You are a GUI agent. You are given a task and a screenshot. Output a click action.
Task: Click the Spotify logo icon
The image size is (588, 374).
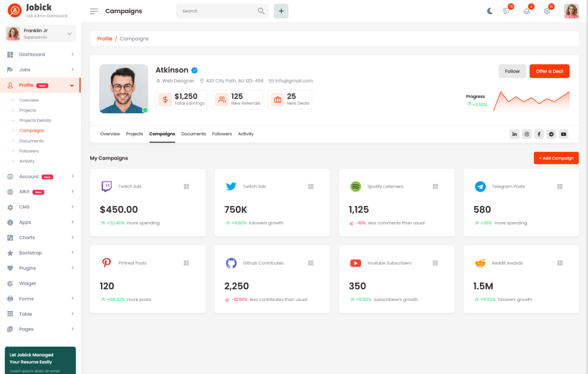(356, 186)
